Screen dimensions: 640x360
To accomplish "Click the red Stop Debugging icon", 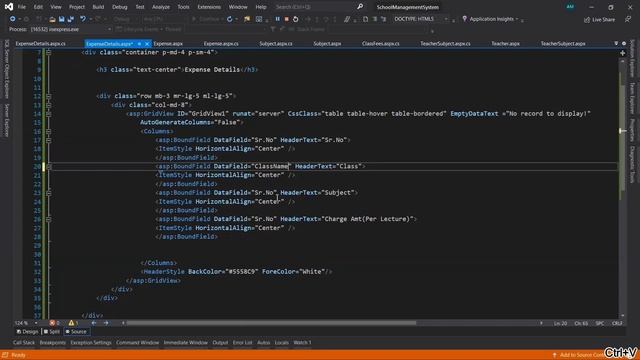I will (287, 19).
